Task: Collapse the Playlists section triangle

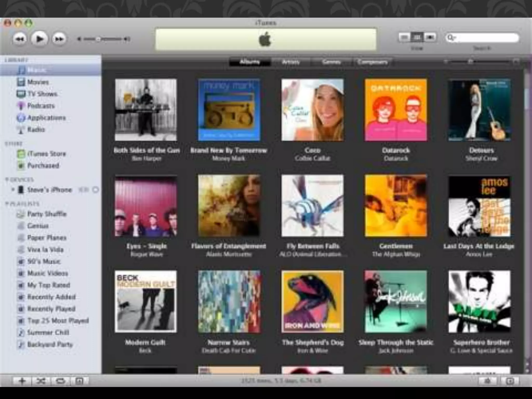Action: pos(7,203)
